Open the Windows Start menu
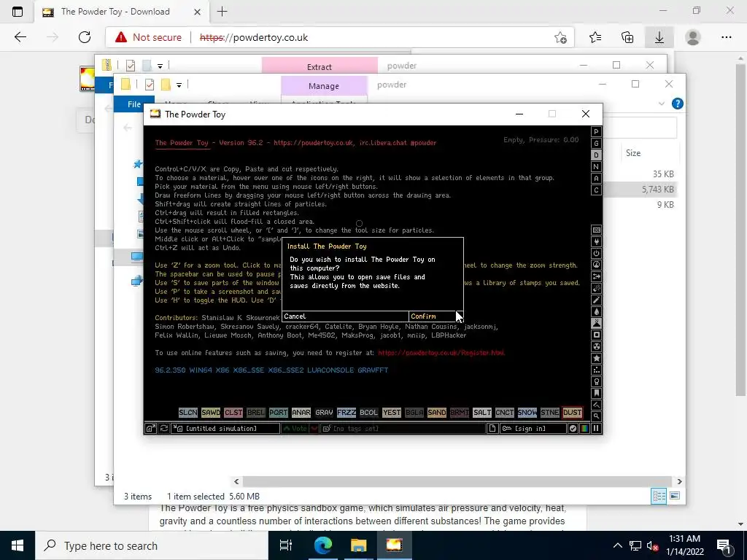Image resolution: width=747 pixels, height=560 pixels. click(18, 545)
